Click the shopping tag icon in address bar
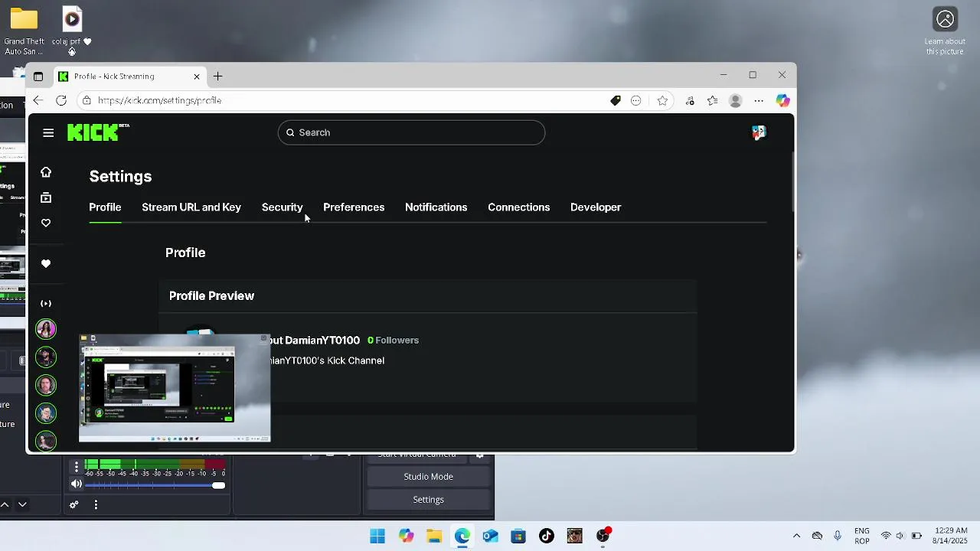Image resolution: width=980 pixels, height=551 pixels. pos(616,100)
